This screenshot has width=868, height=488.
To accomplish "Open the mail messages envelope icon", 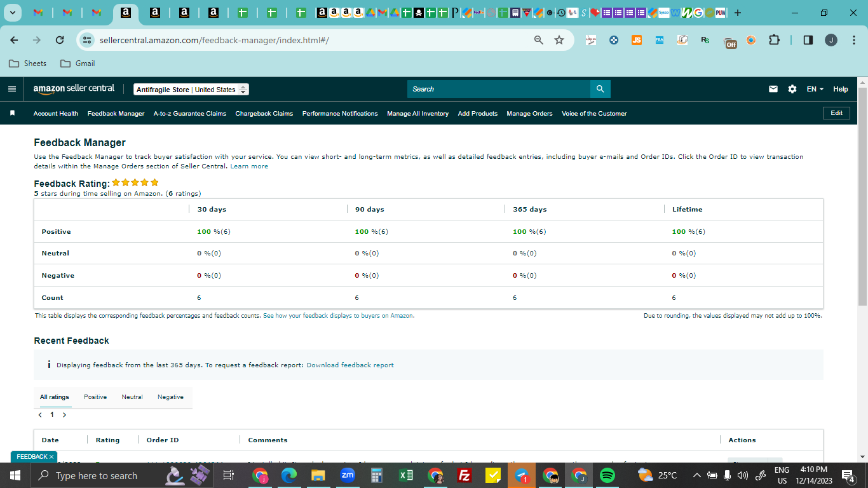I will pyautogui.click(x=773, y=89).
